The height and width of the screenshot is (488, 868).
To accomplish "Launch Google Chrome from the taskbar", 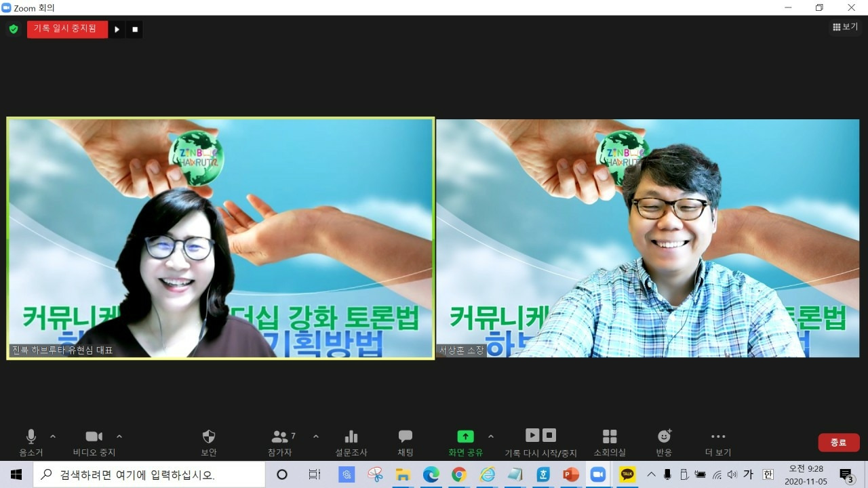I will (x=458, y=474).
